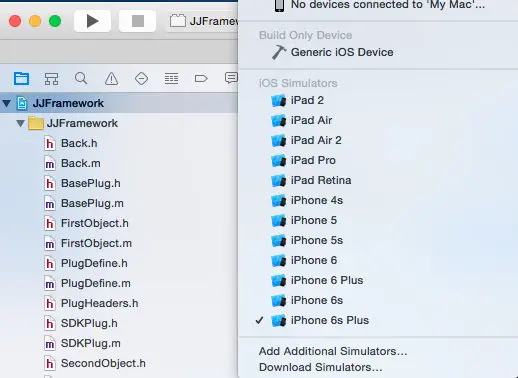Click Download Simulators…

tap(320, 367)
